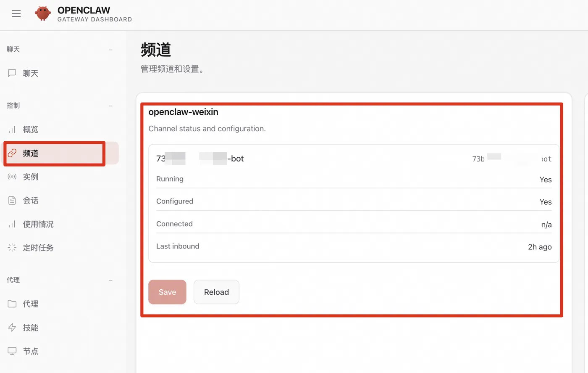Open the 代理 agents page
This screenshot has height=373, width=588.
coord(61,304)
